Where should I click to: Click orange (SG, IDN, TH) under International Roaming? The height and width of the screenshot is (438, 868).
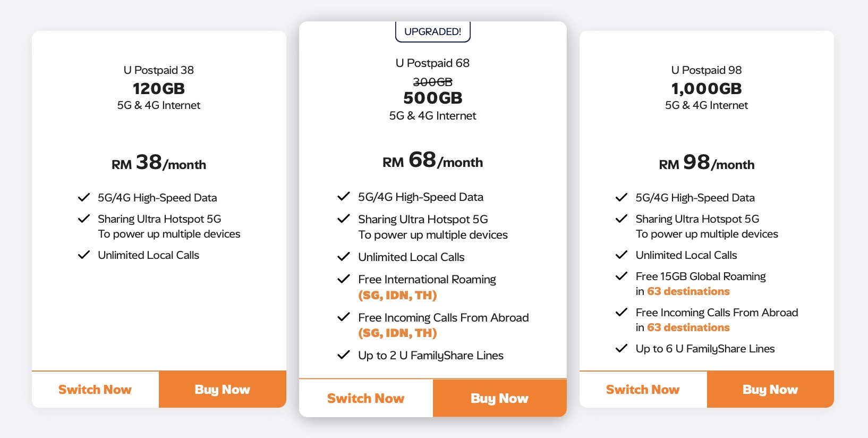pyautogui.click(x=397, y=295)
